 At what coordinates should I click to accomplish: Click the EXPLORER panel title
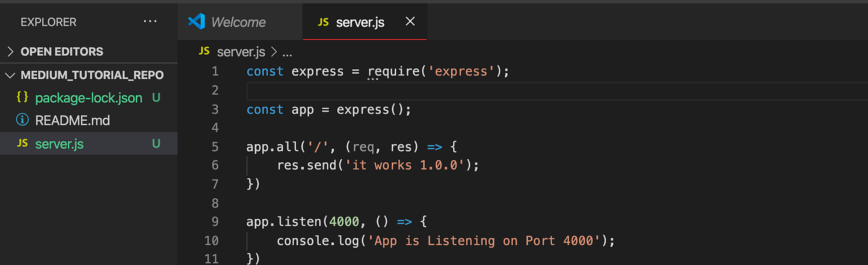48,22
